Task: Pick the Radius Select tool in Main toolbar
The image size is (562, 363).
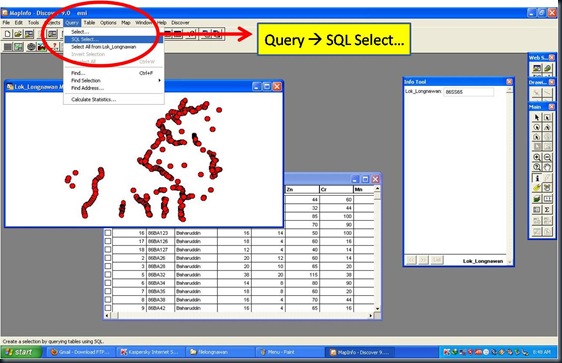Action: coord(537,127)
